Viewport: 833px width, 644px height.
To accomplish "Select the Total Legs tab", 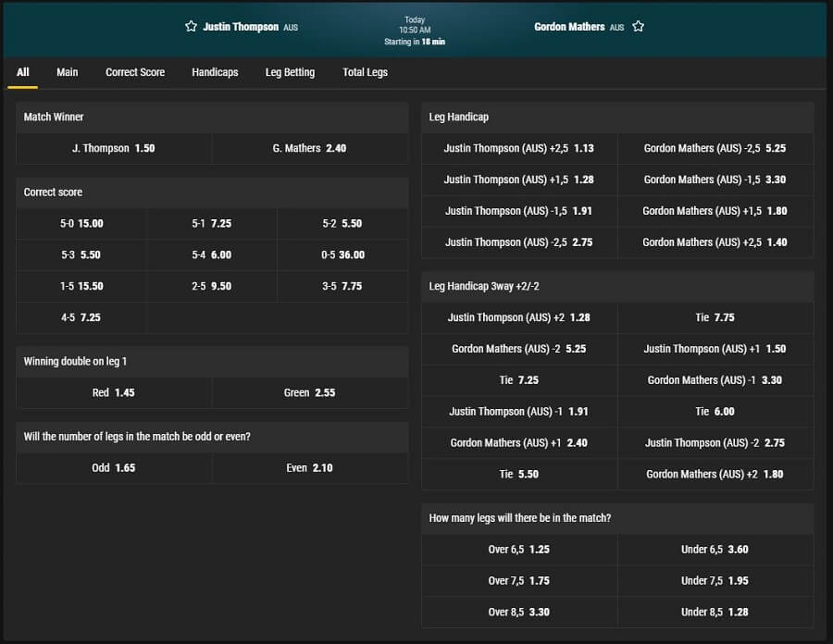I will 365,72.
